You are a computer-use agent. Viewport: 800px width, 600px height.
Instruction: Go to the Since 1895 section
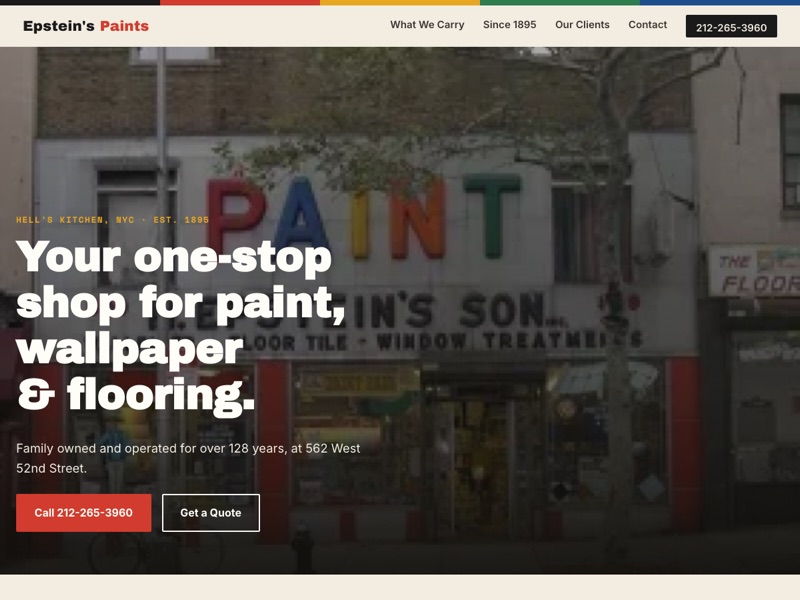[509, 24]
